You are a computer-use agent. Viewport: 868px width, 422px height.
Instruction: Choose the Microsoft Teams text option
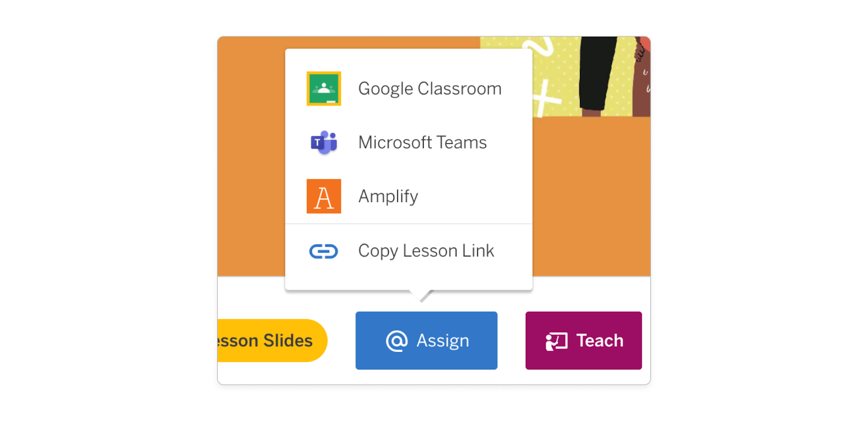click(x=423, y=142)
